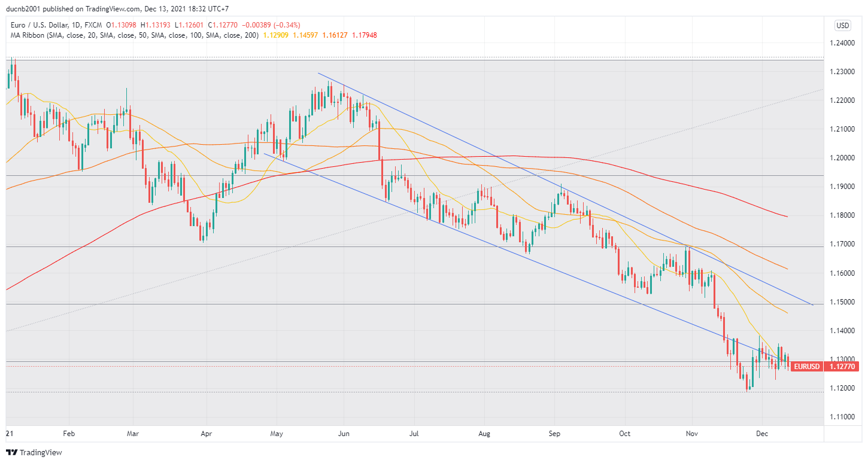Click the 1.21000 price axis label

pyautogui.click(x=843, y=129)
